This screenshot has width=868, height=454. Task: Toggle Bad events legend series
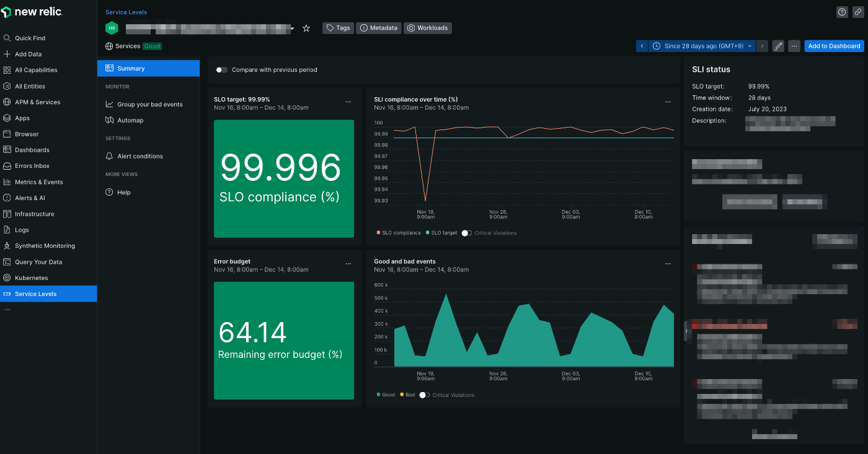pos(407,395)
